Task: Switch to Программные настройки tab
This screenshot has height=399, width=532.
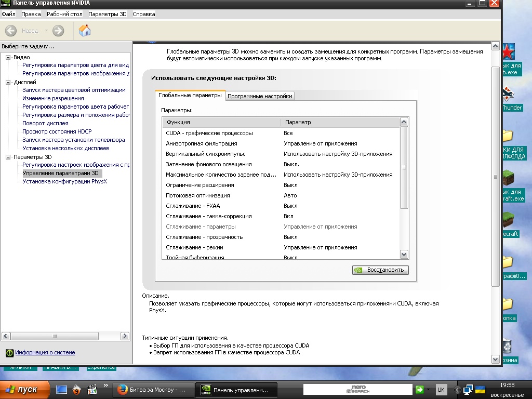Action: tap(260, 96)
